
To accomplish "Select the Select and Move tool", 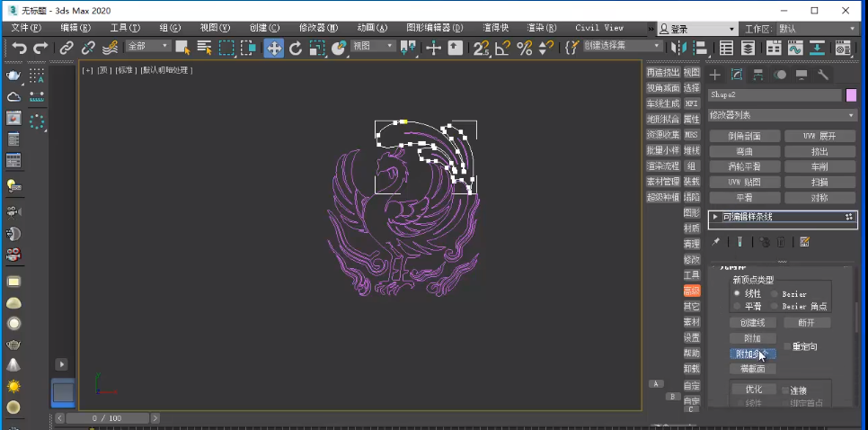I will click(x=273, y=48).
